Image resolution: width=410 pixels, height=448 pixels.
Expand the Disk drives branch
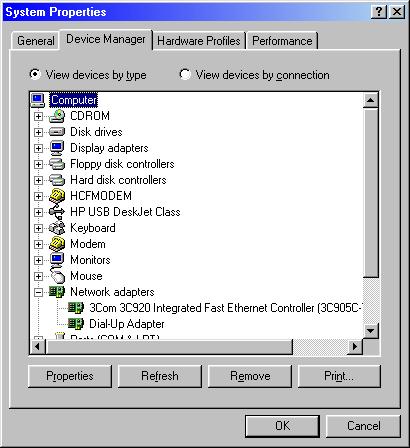coord(38,132)
